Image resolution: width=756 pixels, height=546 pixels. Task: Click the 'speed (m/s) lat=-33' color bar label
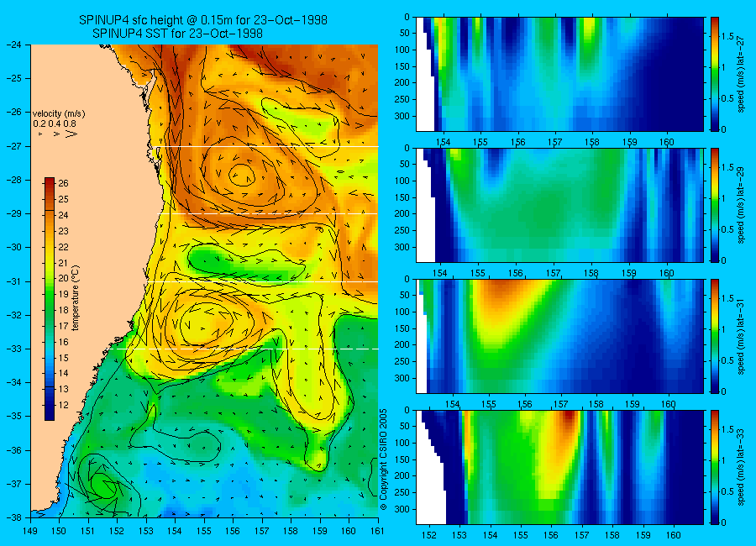[742, 467]
